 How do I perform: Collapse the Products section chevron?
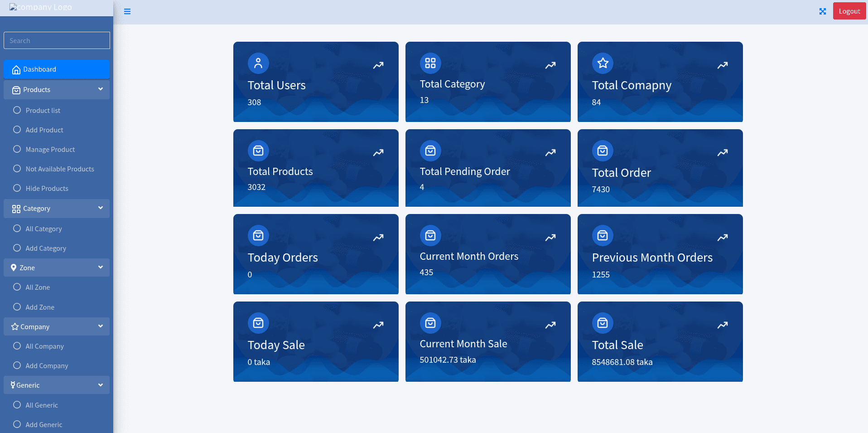pyautogui.click(x=100, y=89)
